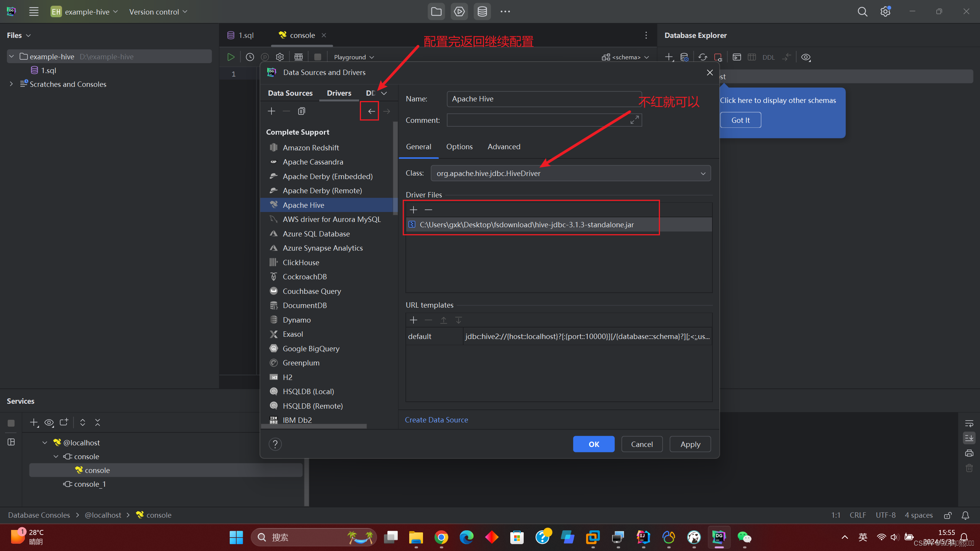Open the Playground mode dropdown
The width and height of the screenshot is (980, 551).
(x=354, y=57)
